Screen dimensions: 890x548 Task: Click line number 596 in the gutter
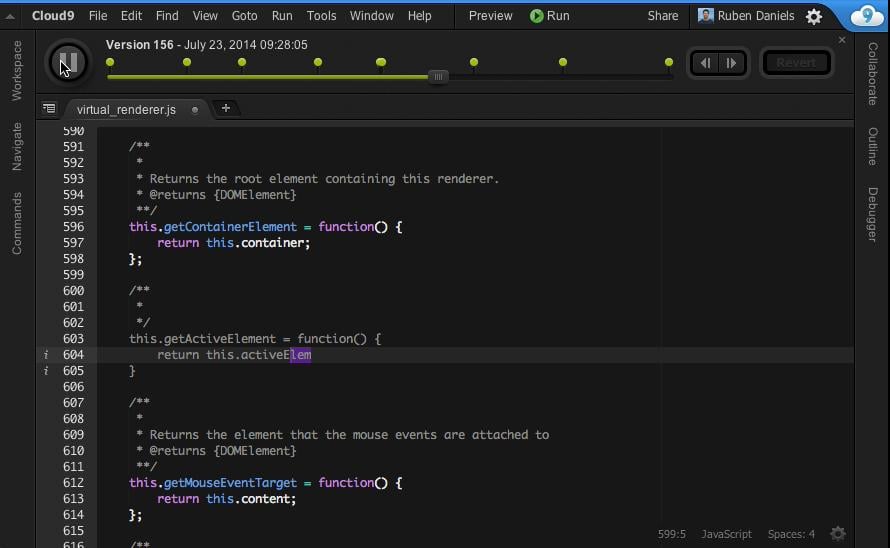73,227
